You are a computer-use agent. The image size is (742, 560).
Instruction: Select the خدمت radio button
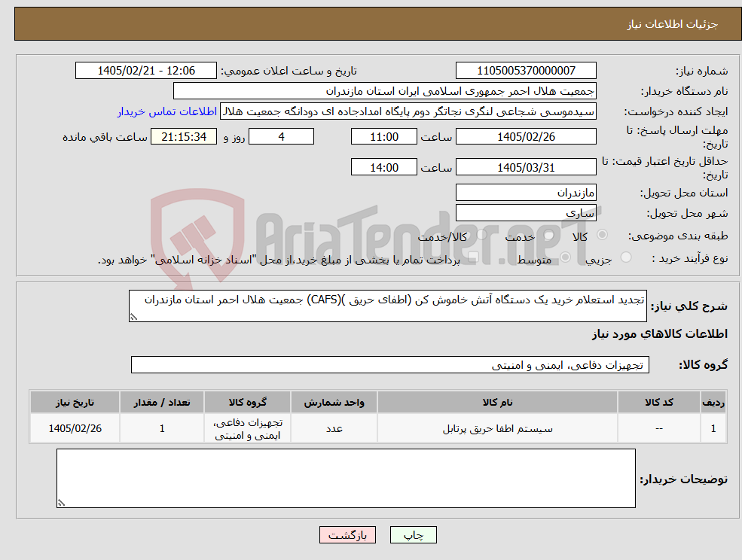click(x=548, y=235)
